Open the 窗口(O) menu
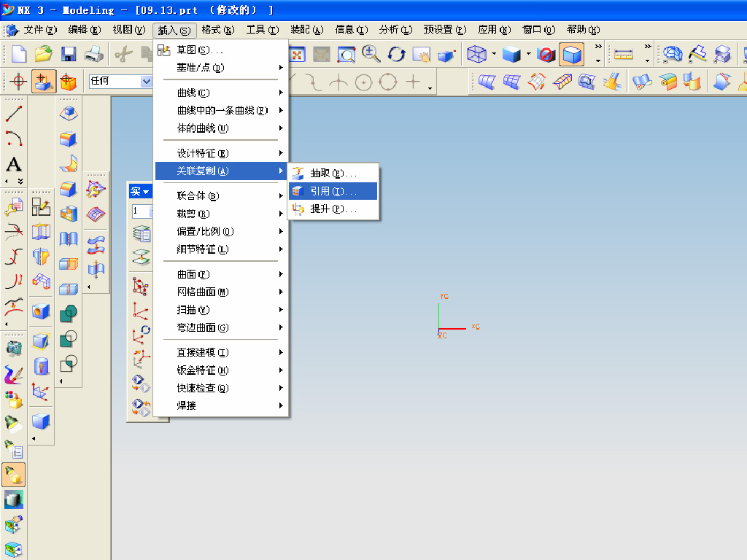 539,29
